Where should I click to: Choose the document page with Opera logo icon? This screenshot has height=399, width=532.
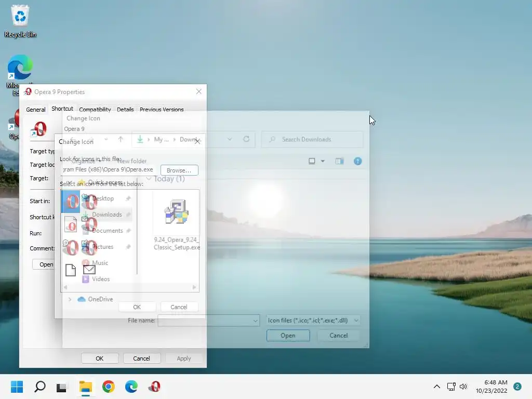71,224
